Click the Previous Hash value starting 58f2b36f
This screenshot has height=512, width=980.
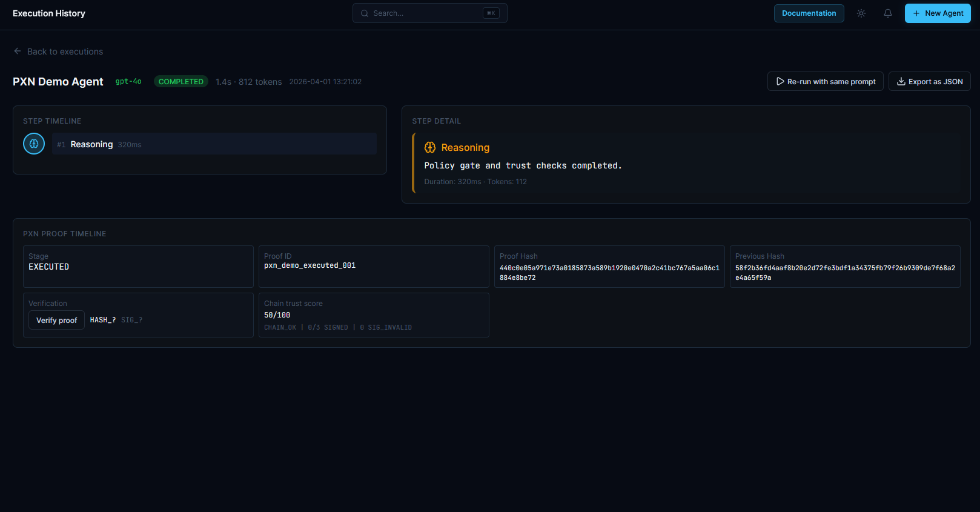845,273
